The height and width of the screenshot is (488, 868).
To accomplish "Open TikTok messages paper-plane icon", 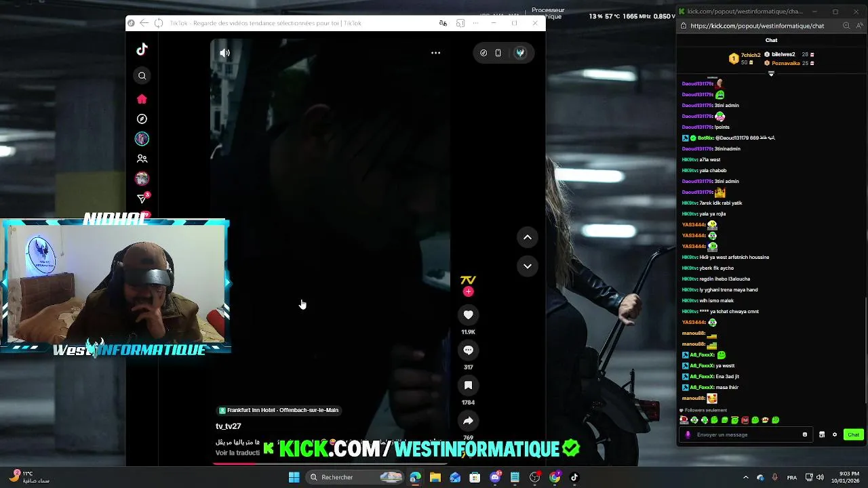I will point(142,199).
